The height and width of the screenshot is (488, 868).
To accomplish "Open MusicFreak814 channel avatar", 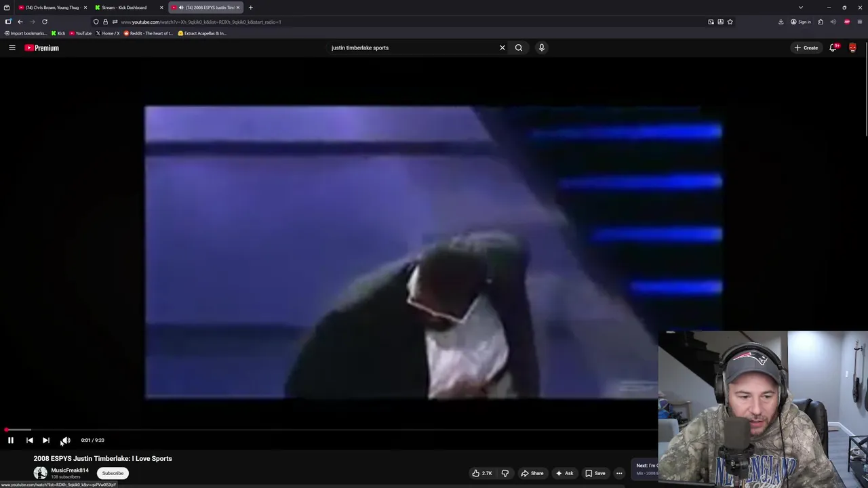I will click(x=41, y=473).
